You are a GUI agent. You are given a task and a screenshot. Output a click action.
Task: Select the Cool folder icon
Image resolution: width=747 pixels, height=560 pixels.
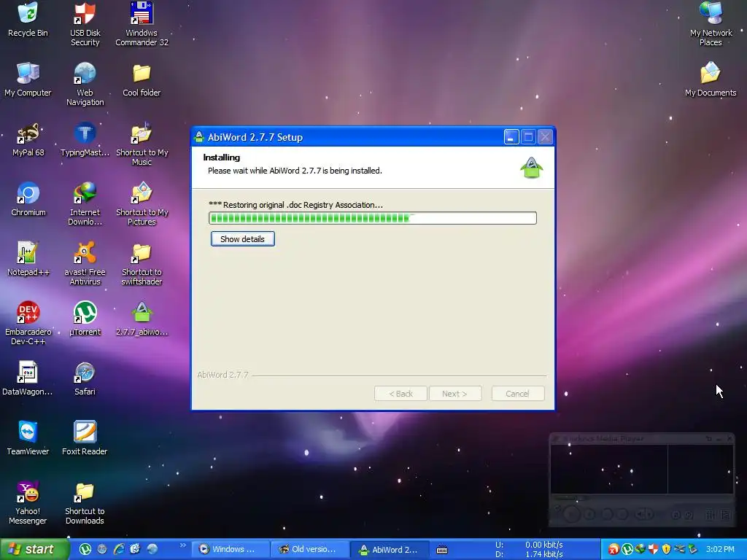(142, 79)
